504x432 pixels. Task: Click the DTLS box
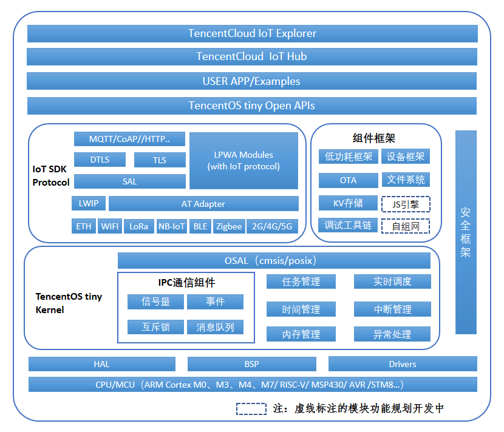click(100, 160)
